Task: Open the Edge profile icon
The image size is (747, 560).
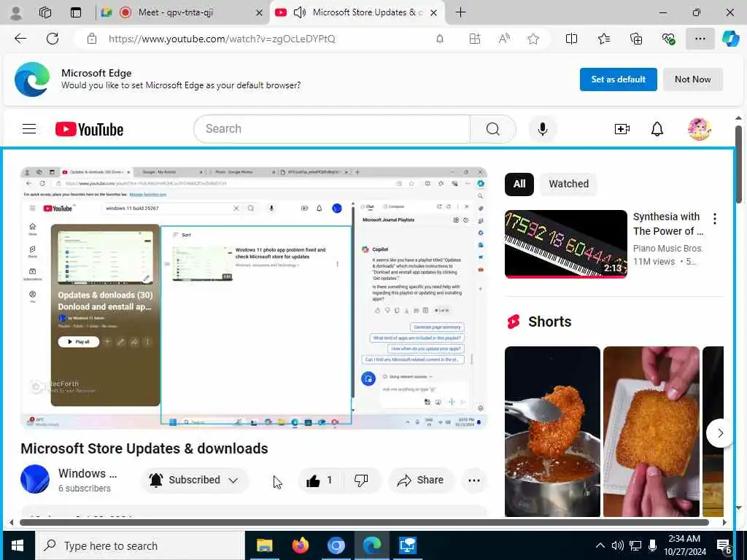Action: point(16,13)
